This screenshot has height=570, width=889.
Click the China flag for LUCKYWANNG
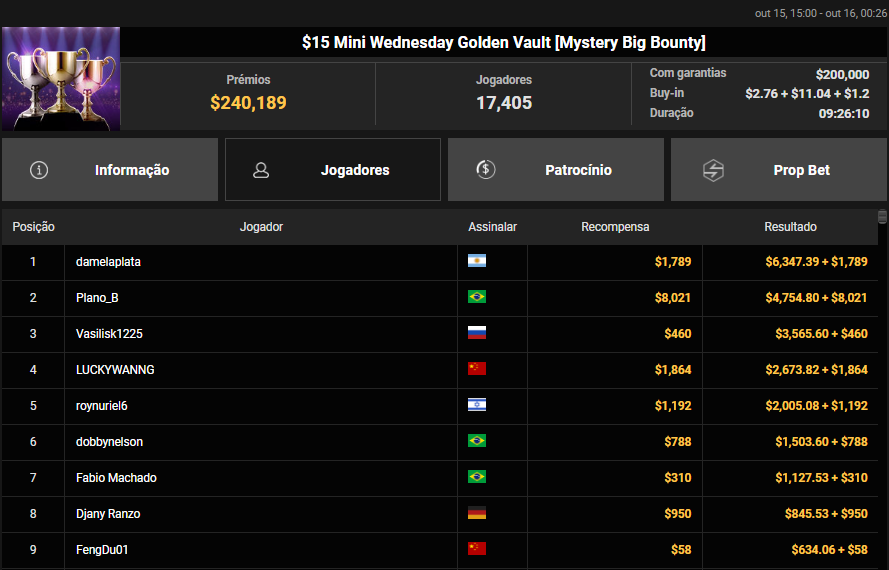(x=477, y=369)
